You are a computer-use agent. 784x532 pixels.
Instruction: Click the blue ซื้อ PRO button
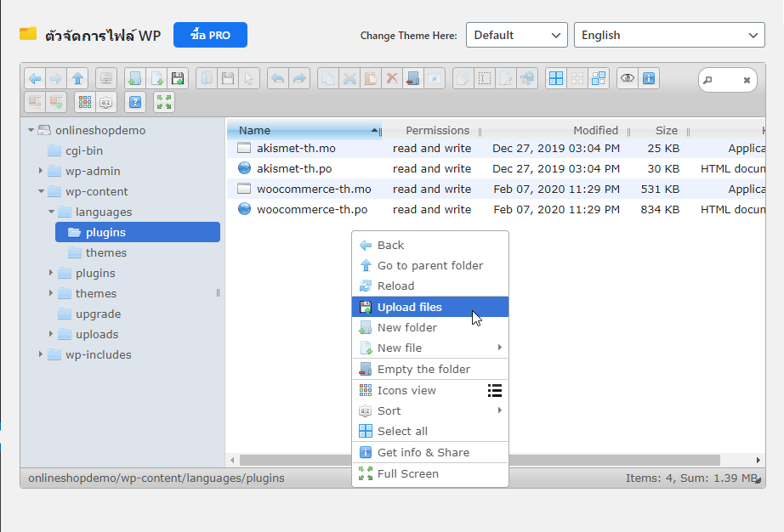[x=210, y=35]
